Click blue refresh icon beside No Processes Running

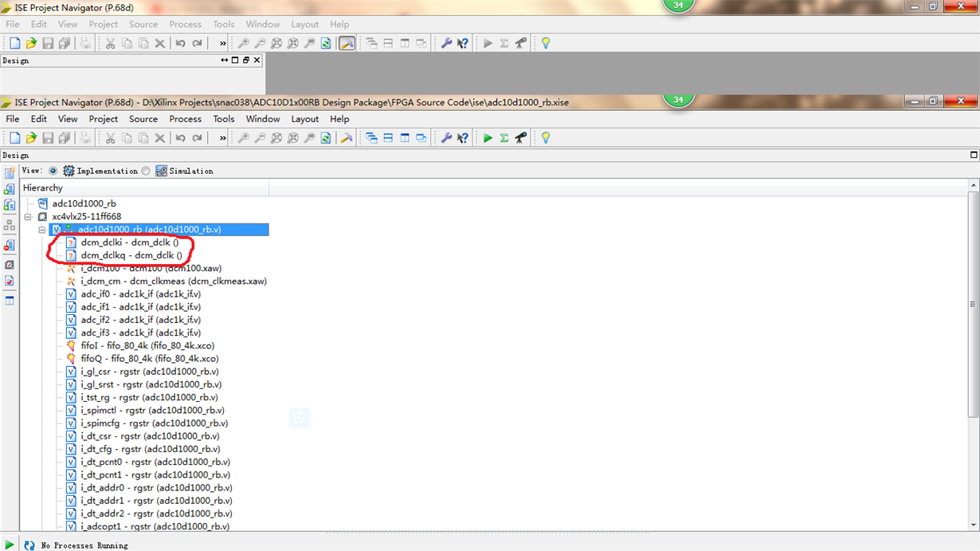click(29, 545)
